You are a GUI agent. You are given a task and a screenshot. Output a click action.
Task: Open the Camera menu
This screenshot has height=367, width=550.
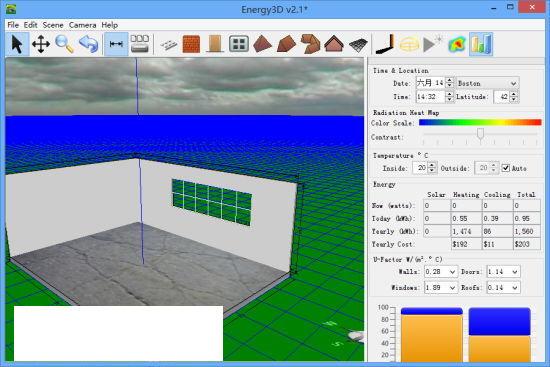point(82,25)
